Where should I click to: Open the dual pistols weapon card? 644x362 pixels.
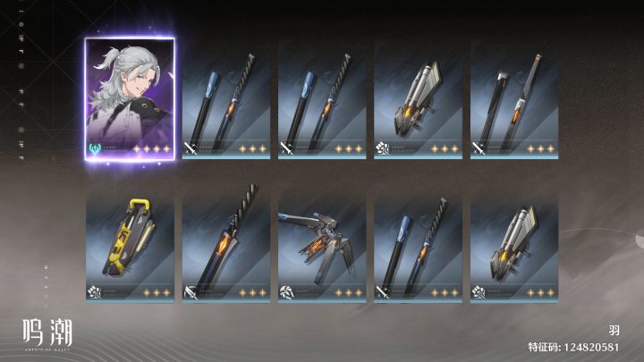[322, 245]
